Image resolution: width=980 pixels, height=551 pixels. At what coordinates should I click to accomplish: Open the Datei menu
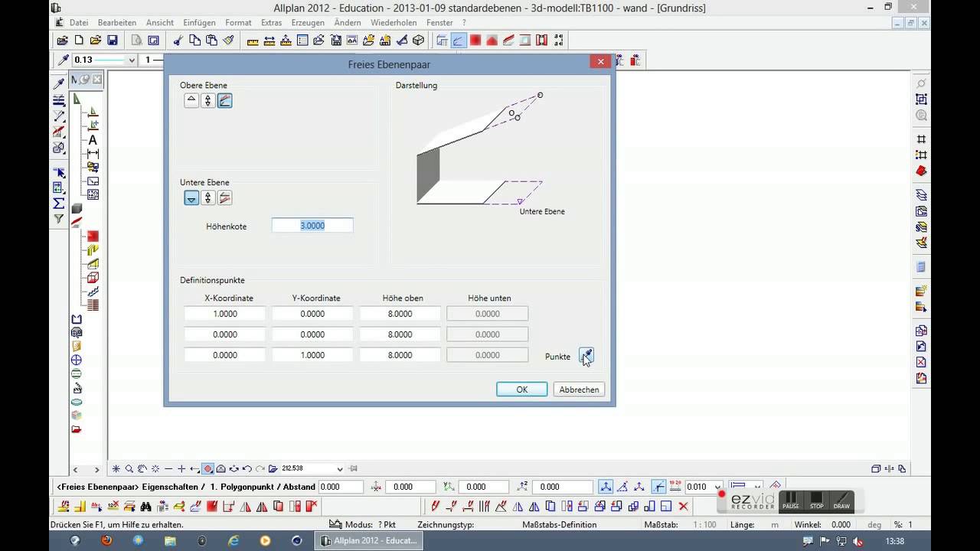tap(78, 23)
